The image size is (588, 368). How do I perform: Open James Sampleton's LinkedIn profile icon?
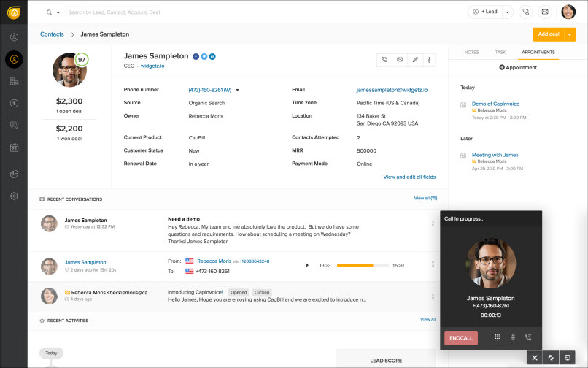click(x=212, y=56)
